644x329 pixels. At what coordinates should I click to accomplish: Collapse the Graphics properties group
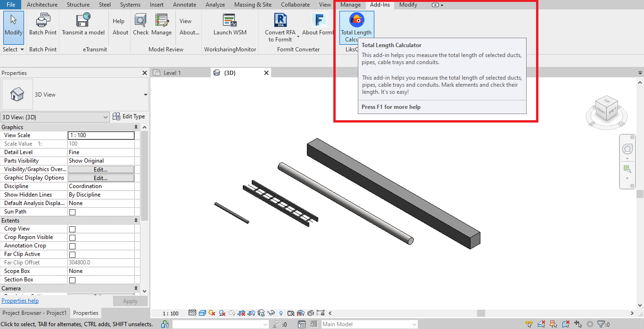pyautogui.click(x=136, y=127)
